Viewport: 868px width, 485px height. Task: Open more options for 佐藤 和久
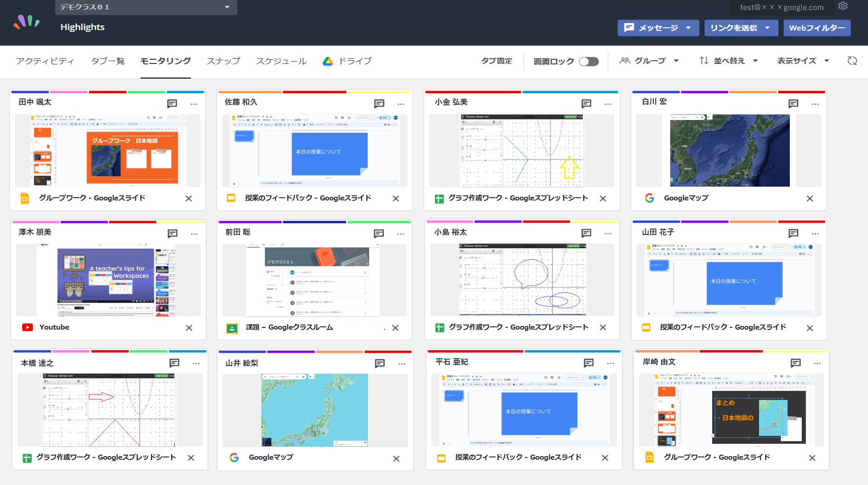(401, 104)
